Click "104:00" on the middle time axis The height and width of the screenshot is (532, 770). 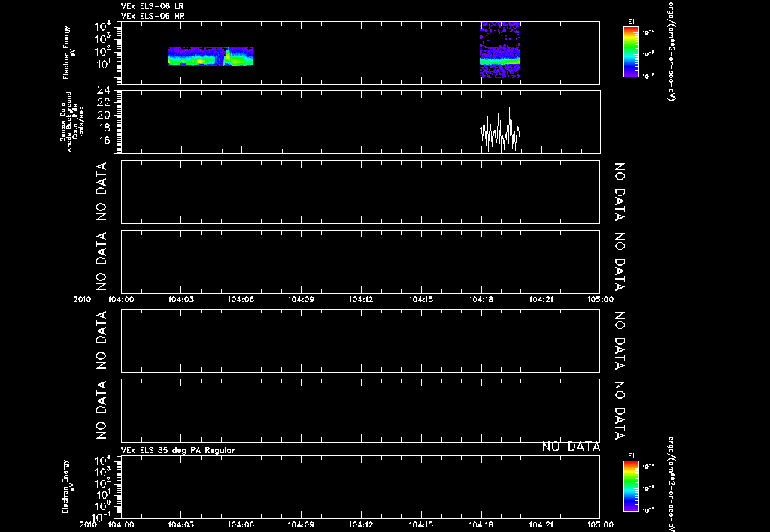point(121,299)
